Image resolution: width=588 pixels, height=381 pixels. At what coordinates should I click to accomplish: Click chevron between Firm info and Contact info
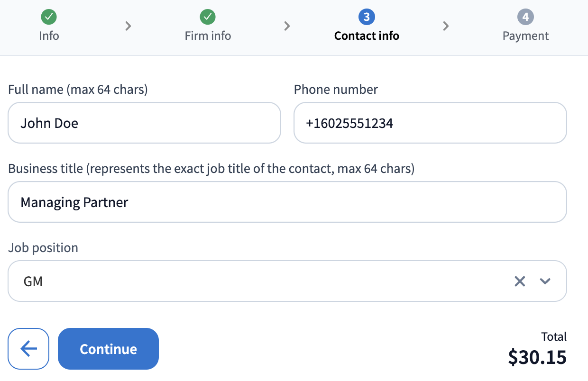pyautogui.click(x=287, y=26)
